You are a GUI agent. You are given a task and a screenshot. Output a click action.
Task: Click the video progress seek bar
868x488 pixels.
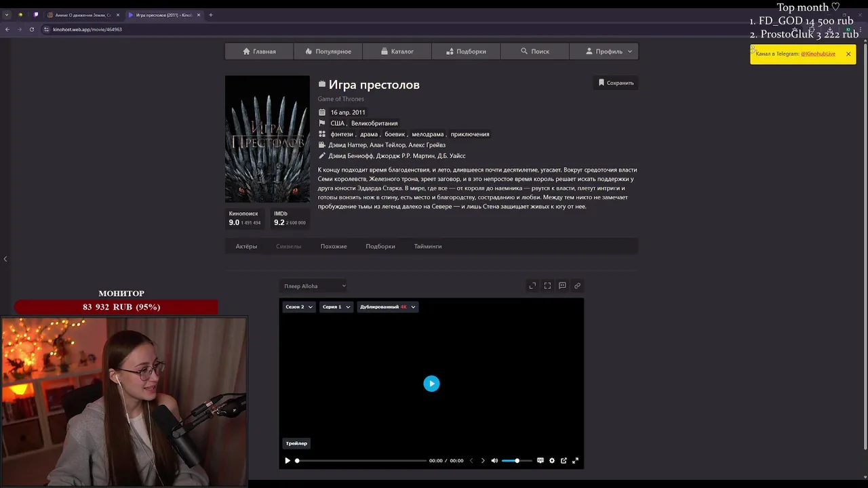(x=361, y=461)
